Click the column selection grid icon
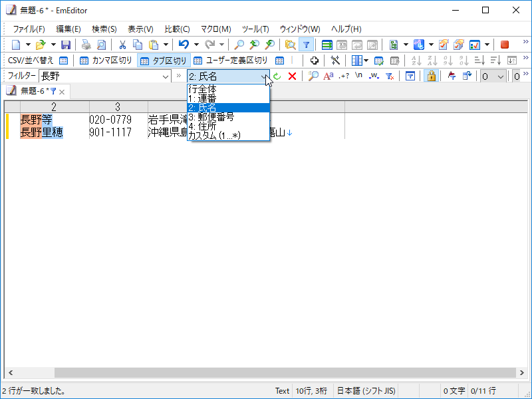 tap(356, 61)
